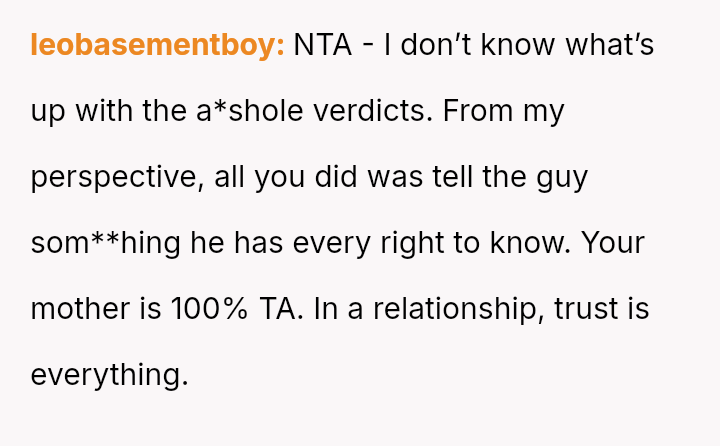Open the leobasementboy user profile link
The image size is (720, 446).
click(x=158, y=45)
